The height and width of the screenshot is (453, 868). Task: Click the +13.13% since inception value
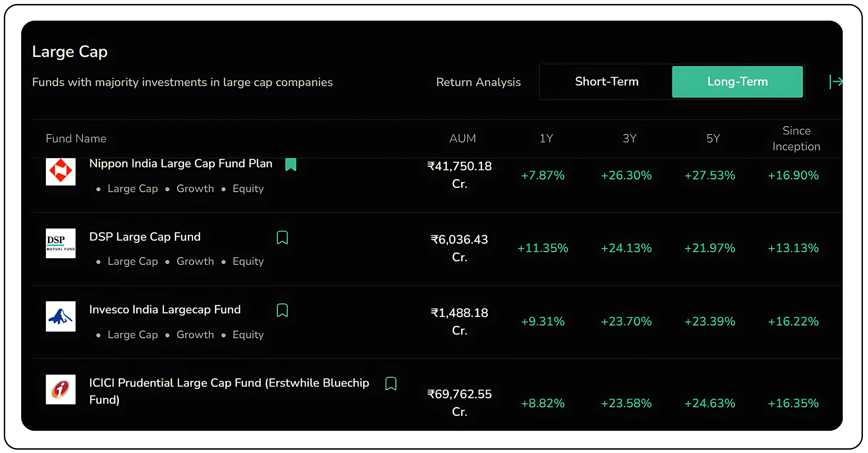pos(793,248)
